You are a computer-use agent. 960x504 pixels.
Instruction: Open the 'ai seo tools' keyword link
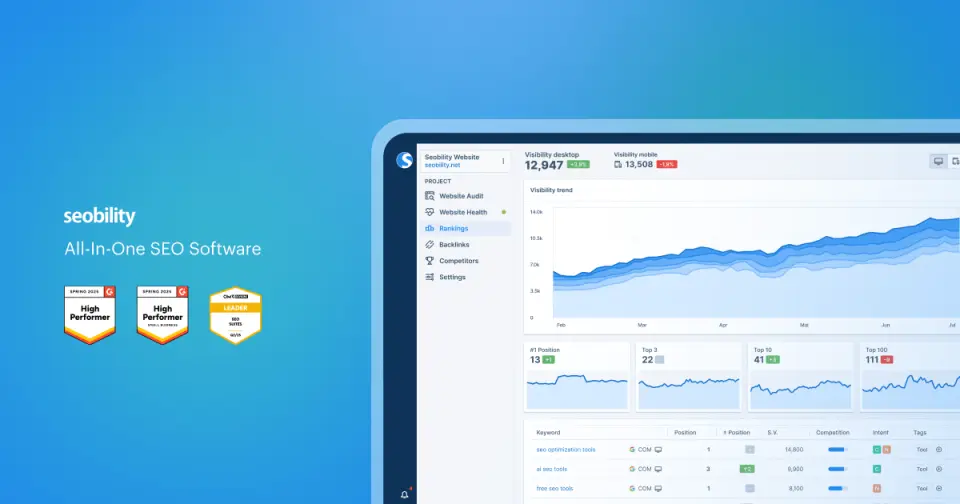point(552,469)
